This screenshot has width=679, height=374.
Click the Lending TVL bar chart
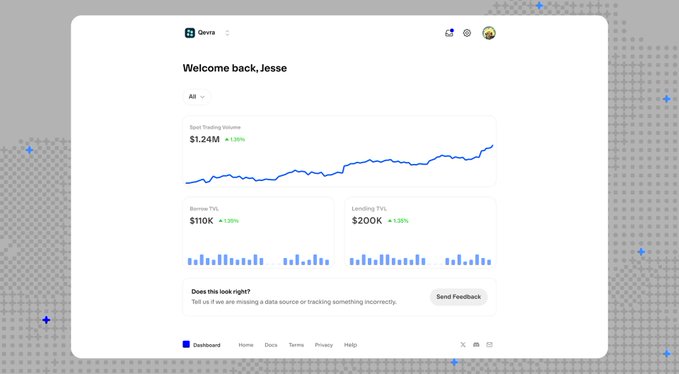click(420, 259)
